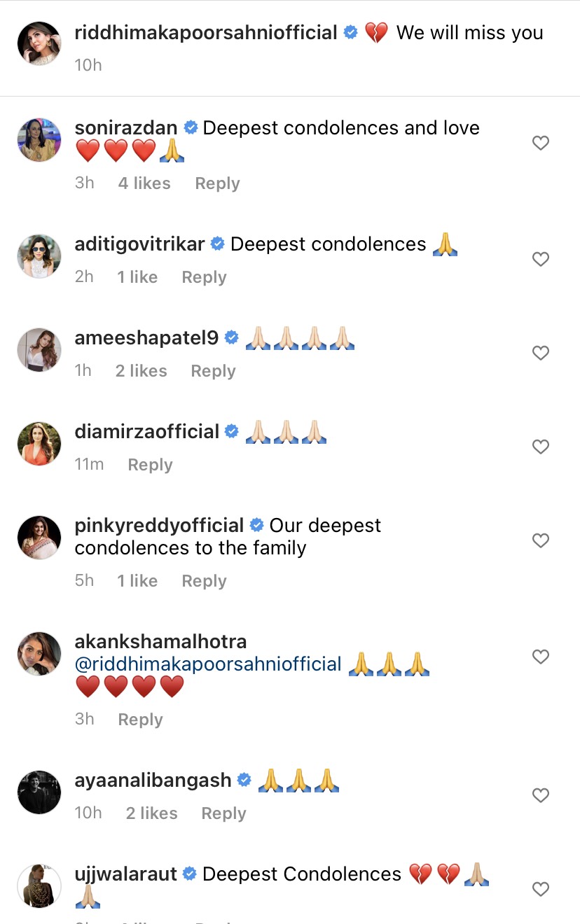Like sonirazdan's comment with heart icon
The width and height of the screenshot is (580, 924).
(540, 143)
